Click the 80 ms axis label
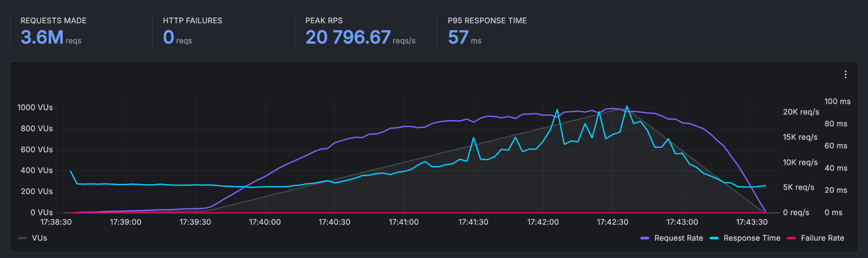Screen dimensions: 868x258 tap(836, 124)
